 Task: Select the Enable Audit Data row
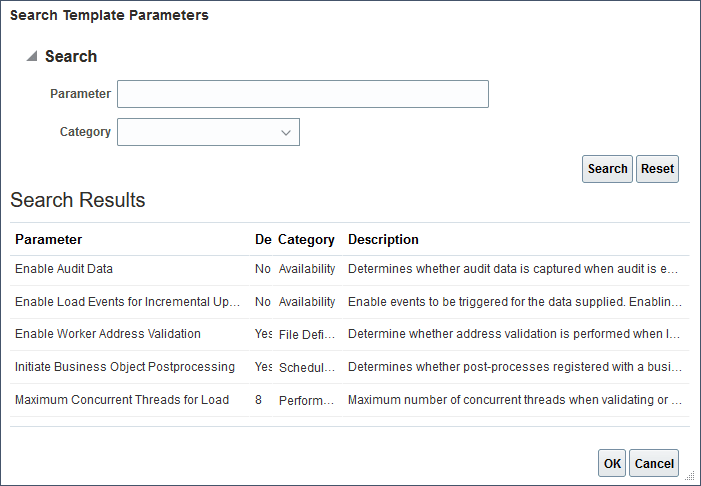64,269
